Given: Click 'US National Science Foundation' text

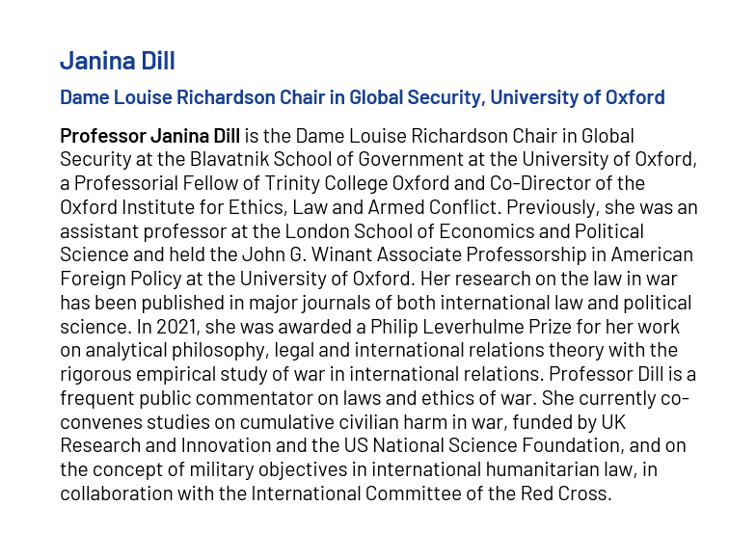Looking at the screenshot, I should point(482,445).
